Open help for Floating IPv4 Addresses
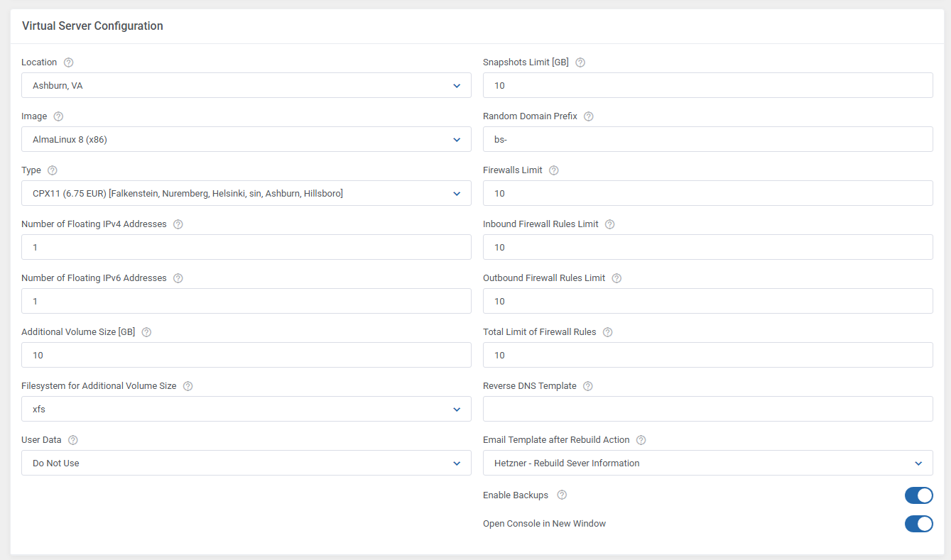This screenshot has width=951, height=560. (x=178, y=224)
